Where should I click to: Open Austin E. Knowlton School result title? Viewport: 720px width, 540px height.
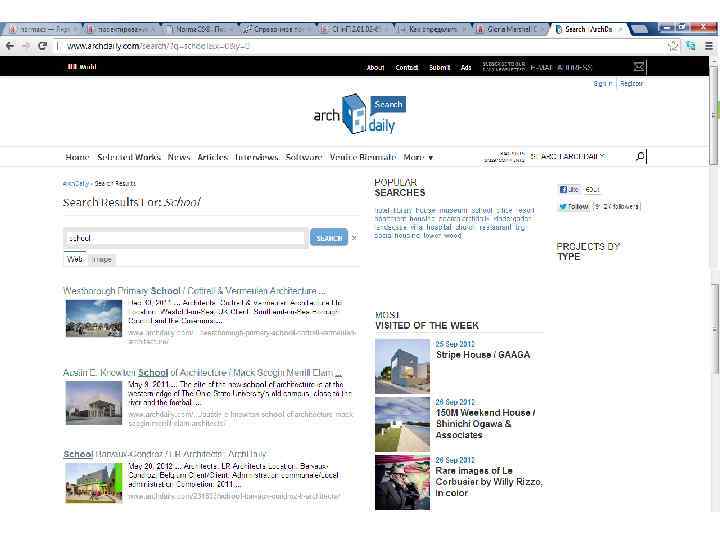pyautogui.click(x=202, y=372)
